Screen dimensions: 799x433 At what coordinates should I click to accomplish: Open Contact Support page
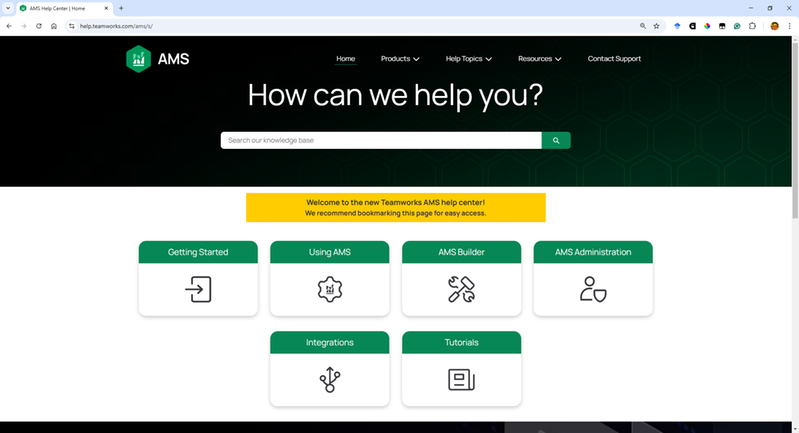(x=614, y=59)
